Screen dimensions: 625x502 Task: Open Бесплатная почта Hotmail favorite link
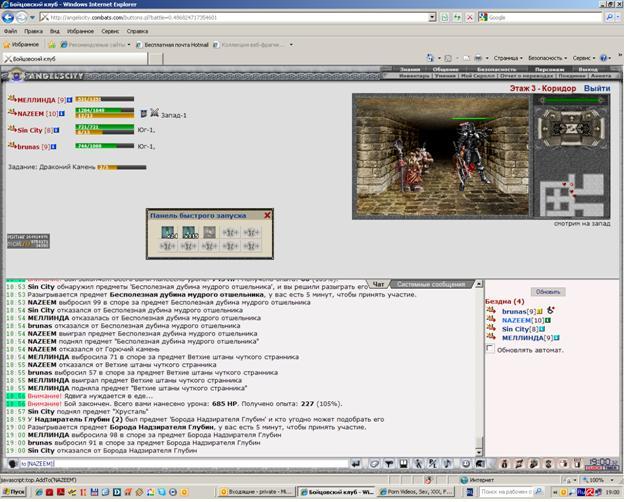point(172,45)
